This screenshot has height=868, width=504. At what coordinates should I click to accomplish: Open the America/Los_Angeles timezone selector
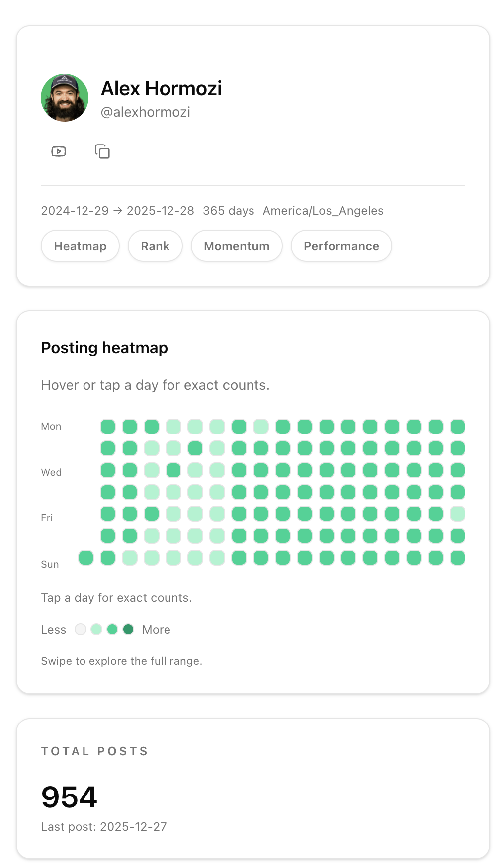click(x=323, y=211)
